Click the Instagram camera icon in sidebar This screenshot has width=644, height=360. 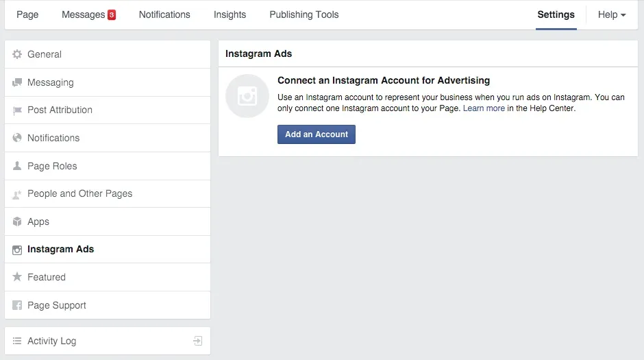[17, 250]
